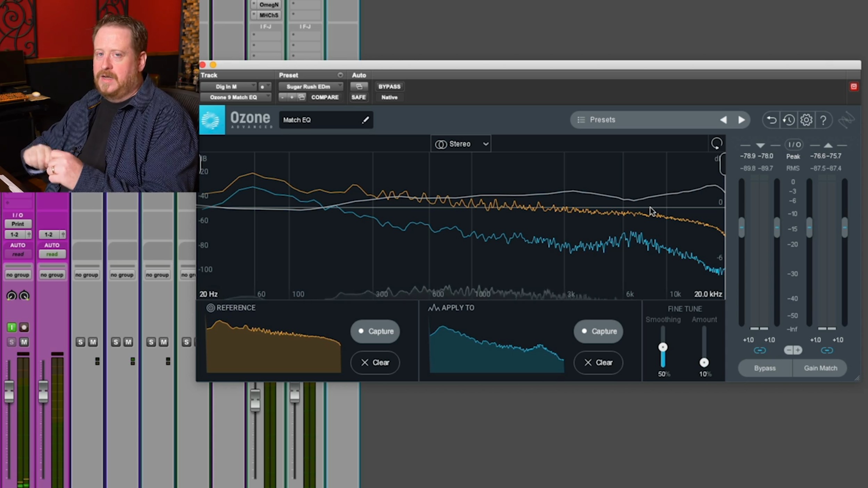
Task: Toggle the Gain Match button
Action: pyautogui.click(x=820, y=368)
